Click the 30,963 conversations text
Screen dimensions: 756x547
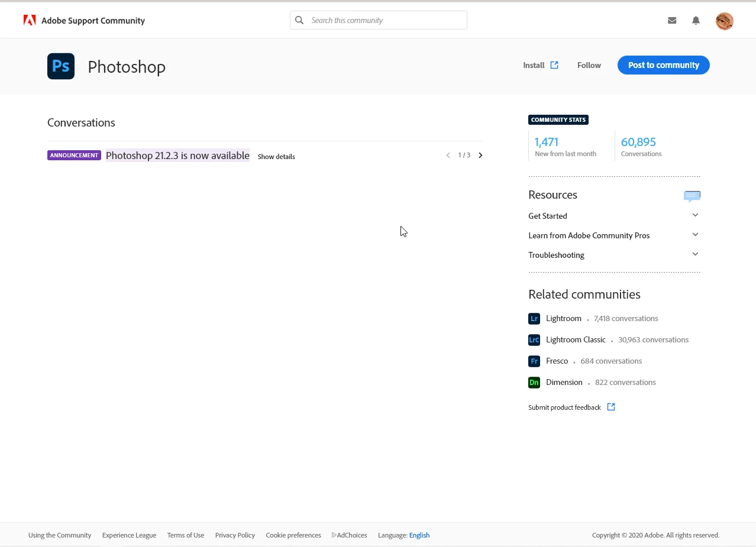653,339
